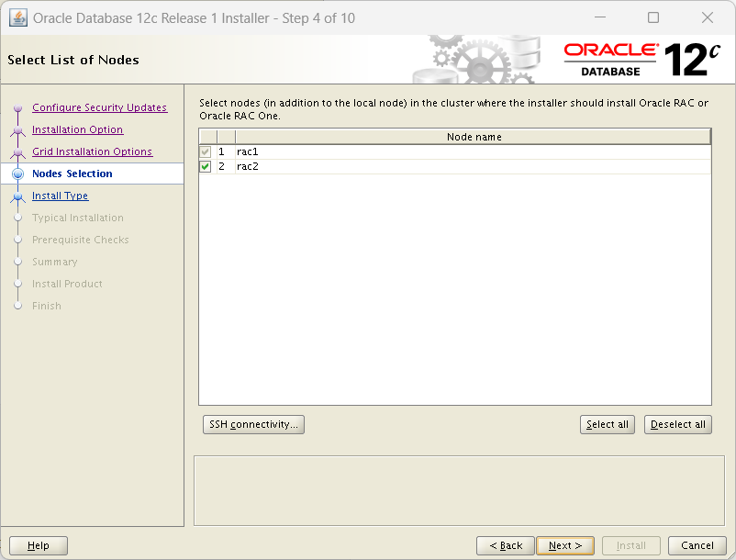The image size is (736, 560).
Task: Toggle the rac2 node checkbox
Action: [206, 167]
